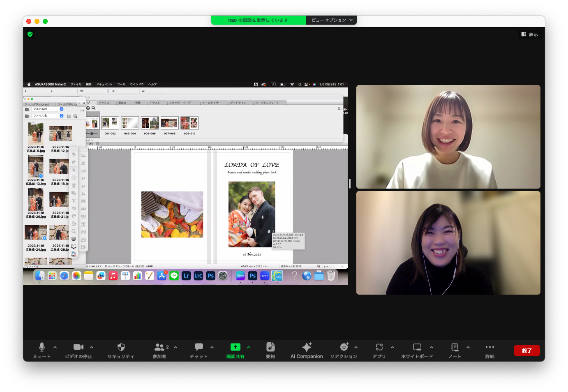
Task: Open the meeting summary (要約) icon
Action: (x=270, y=347)
